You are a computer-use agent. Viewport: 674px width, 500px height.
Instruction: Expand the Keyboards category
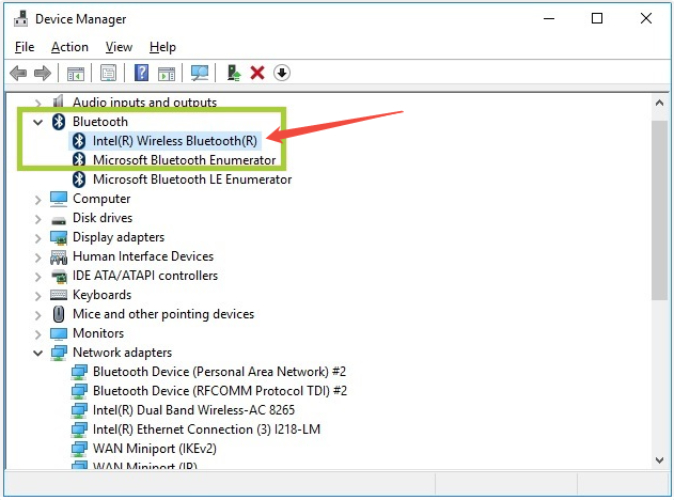38,296
